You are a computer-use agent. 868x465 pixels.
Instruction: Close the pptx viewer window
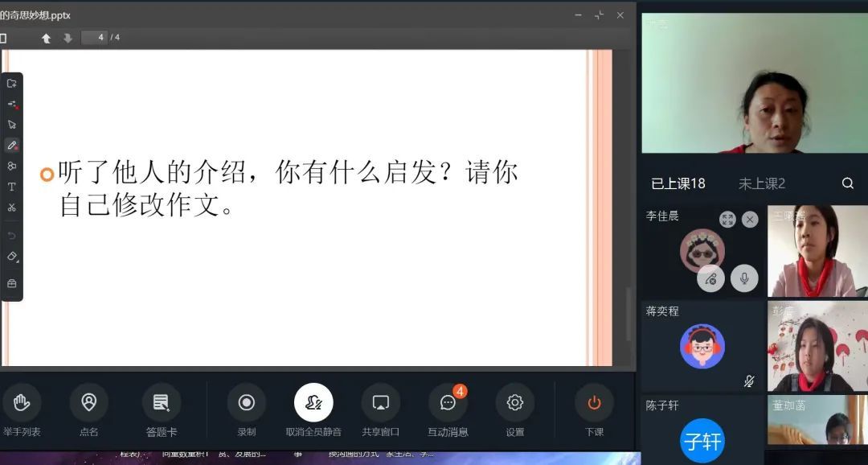pos(620,15)
